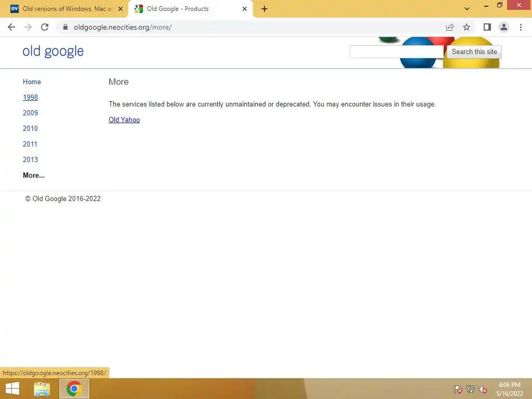
Task: Reload the Old Google page
Action: point(45,27)
